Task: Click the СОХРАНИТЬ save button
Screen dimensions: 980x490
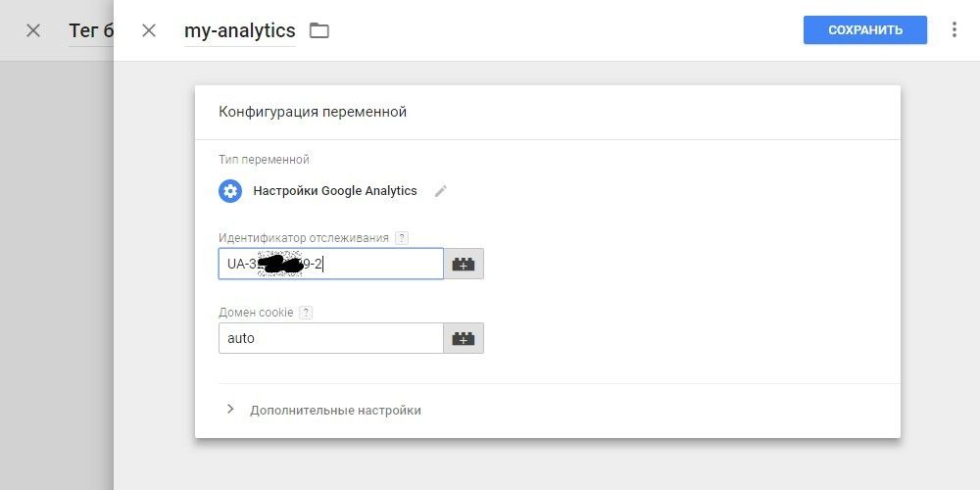Action: [x=865, y=30]
